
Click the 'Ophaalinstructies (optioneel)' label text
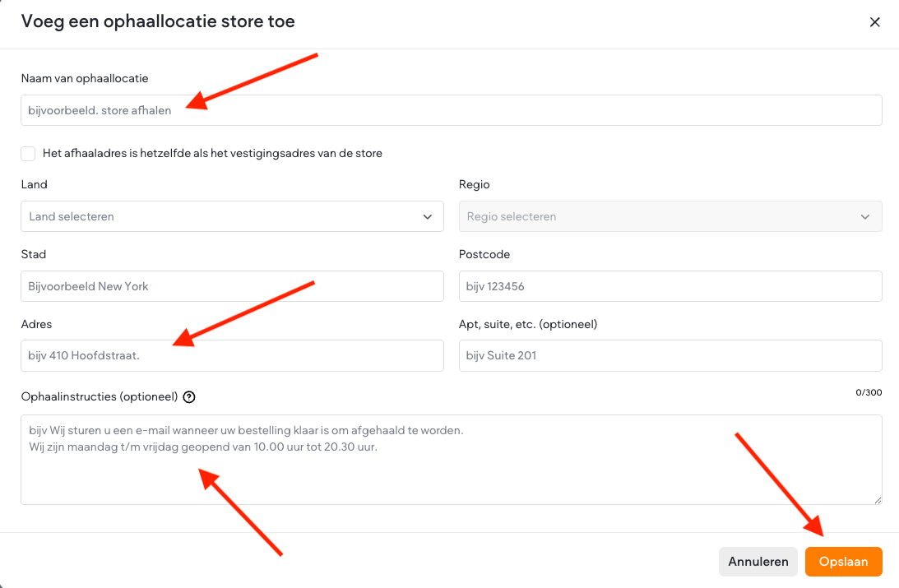point(99,396)
